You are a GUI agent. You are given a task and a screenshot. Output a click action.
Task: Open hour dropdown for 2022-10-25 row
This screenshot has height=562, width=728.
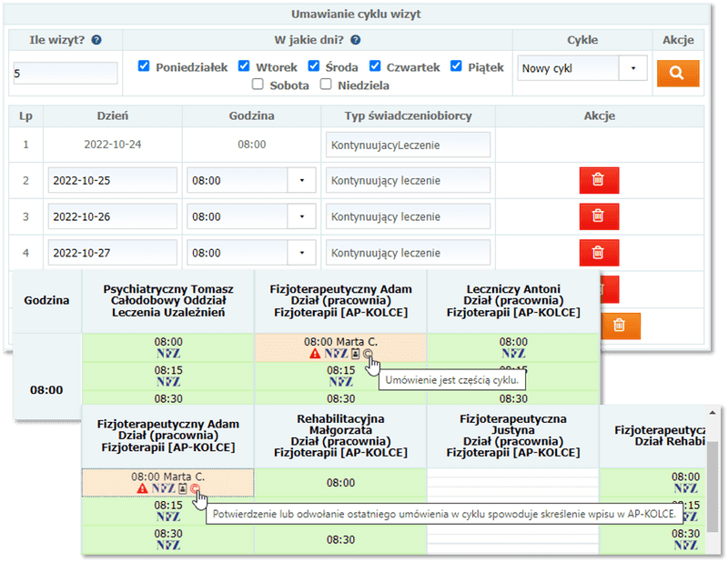coord(302,180)
